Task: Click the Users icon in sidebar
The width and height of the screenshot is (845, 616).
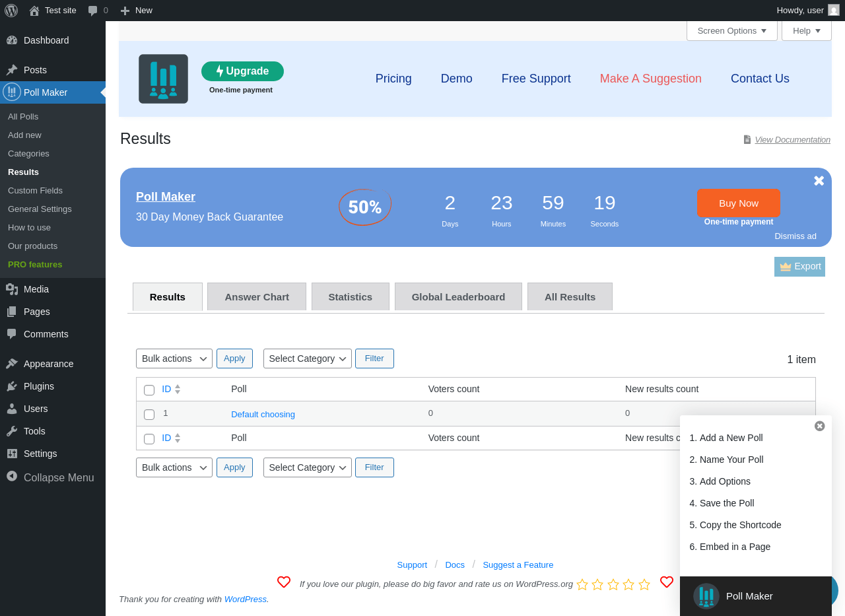Action: coord(12,409)
